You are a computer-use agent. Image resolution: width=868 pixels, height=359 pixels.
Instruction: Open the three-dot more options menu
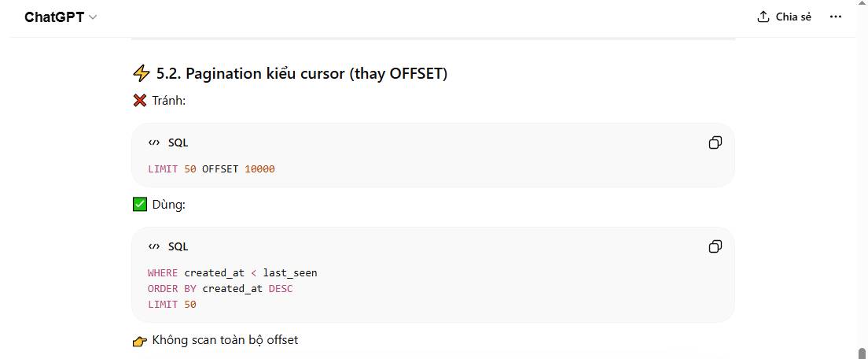[836, 17]
